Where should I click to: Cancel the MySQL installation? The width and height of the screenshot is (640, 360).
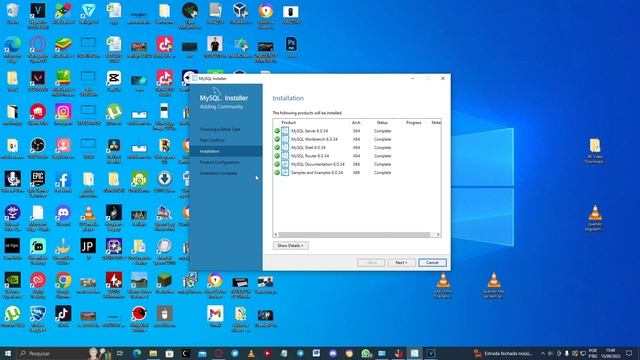[432, 262]
